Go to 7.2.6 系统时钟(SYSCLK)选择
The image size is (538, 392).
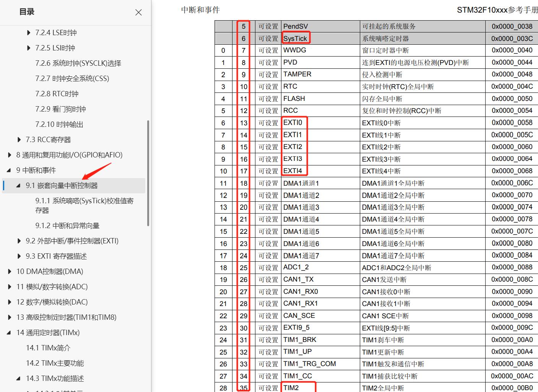(78, 63)
